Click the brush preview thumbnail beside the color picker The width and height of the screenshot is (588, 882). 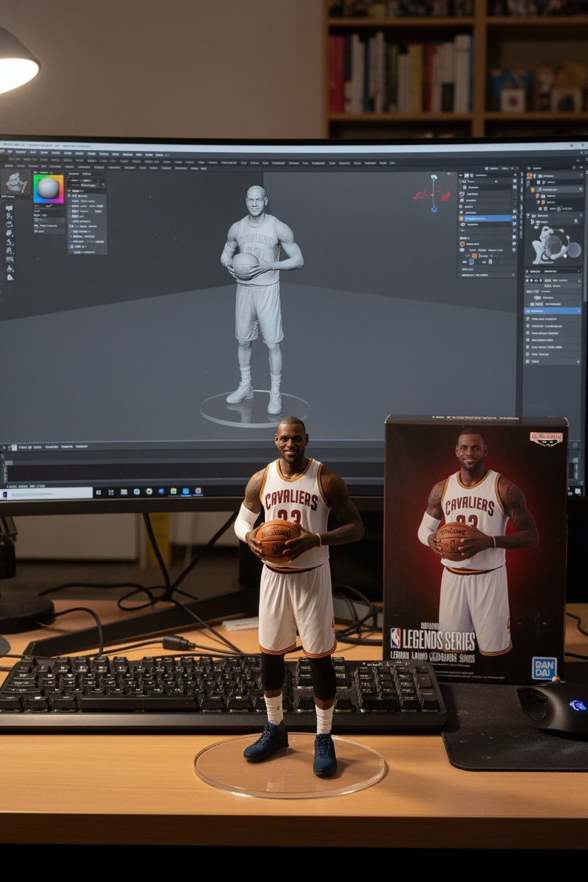pyautogui.click(x=15, y=184)
